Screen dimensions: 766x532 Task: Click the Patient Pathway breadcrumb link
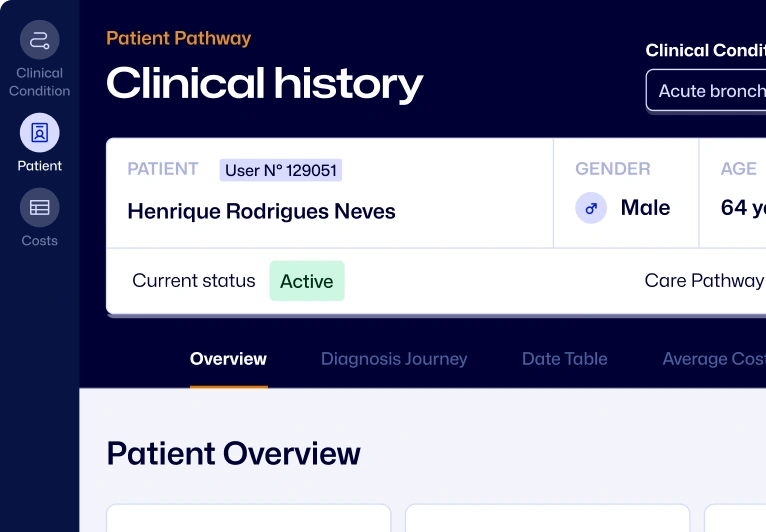178,38
